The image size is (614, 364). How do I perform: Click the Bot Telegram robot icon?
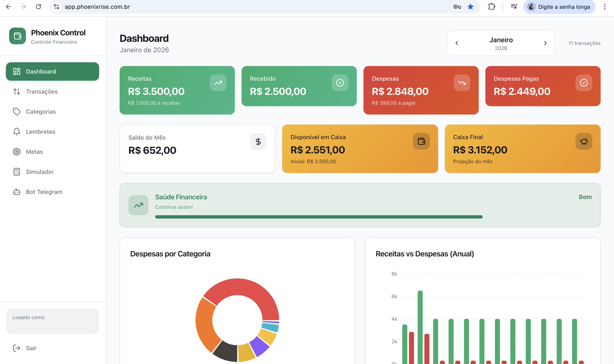click(17, 192)
